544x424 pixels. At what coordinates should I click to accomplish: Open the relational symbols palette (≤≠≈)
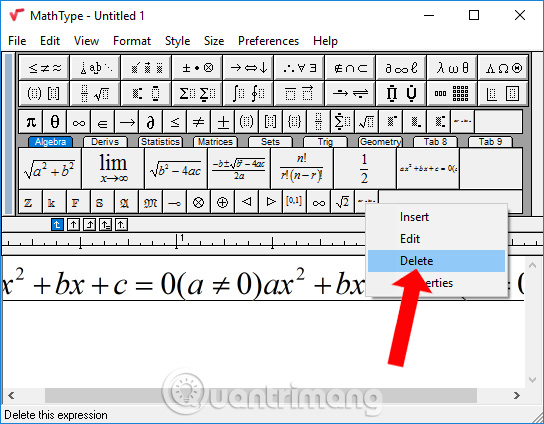point(44,68)
